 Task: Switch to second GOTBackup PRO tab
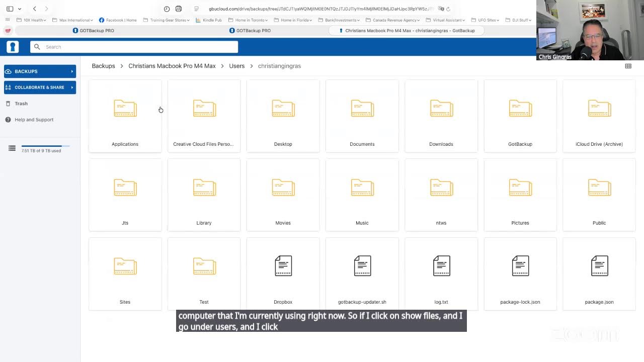[x=250, y=31]
